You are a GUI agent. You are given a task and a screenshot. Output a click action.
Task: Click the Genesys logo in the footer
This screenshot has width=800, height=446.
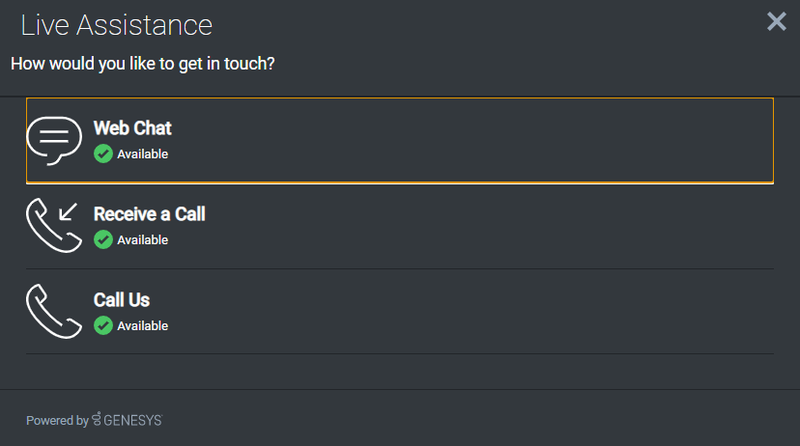point(127,420)
